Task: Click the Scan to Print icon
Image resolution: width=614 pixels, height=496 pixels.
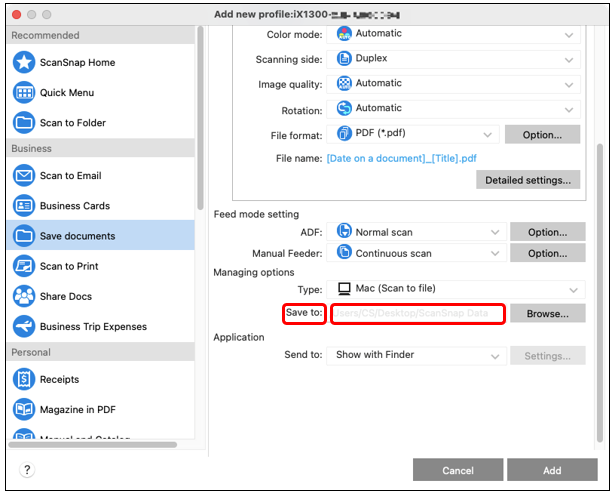Action: [24, 266]
